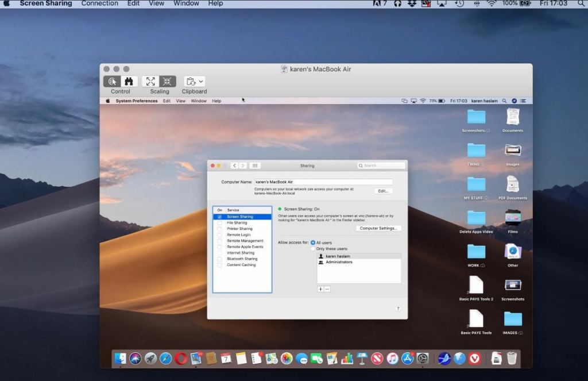Viewport: 588px width, 381px height.
Task: Click the Computer Name text field
Action: pos(324,182)
